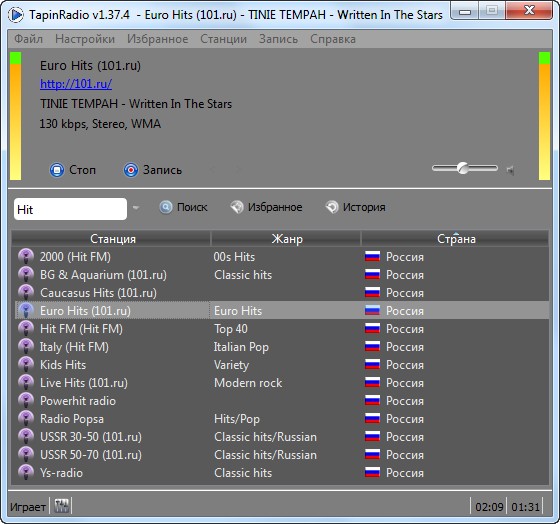Open the Справка menu
Viewport: 560px width, 524px height.
pos(333,39)
